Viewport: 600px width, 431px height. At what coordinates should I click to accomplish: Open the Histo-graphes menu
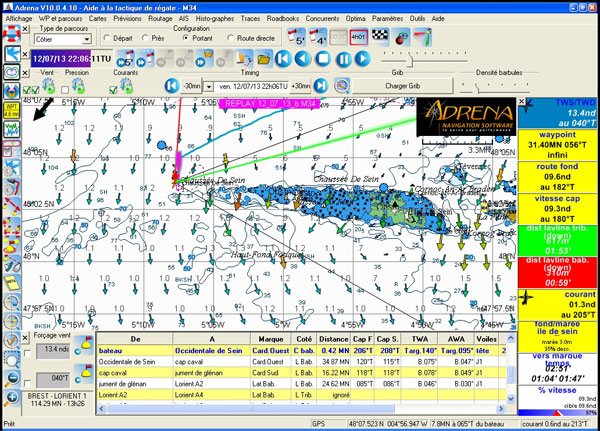coord(215,18)
